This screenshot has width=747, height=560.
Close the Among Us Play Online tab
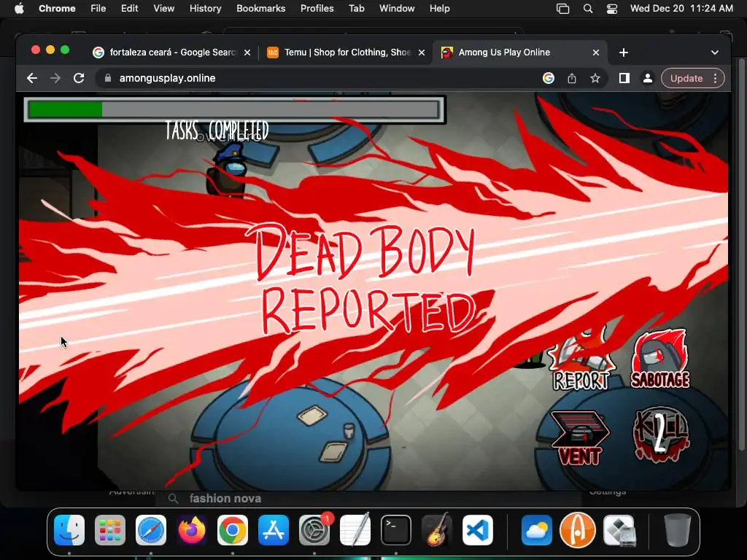coord(596,52)
